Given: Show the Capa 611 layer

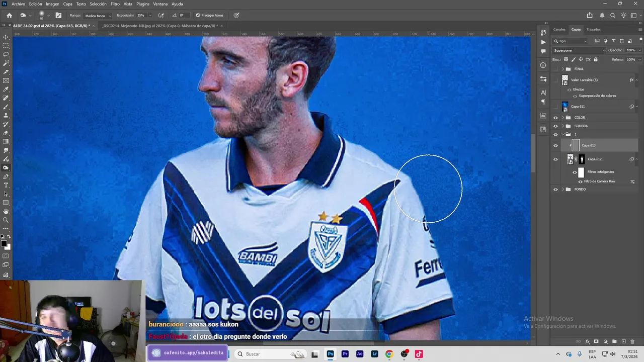Looking at the screenshot, I should pyautogui.click(x=555, y=107).
